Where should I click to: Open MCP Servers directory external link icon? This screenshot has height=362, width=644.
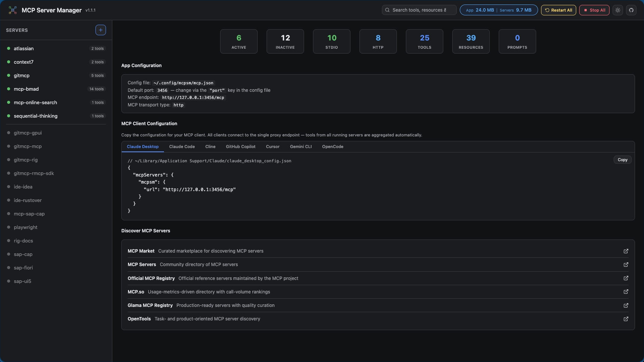click(x=626, y=265)
